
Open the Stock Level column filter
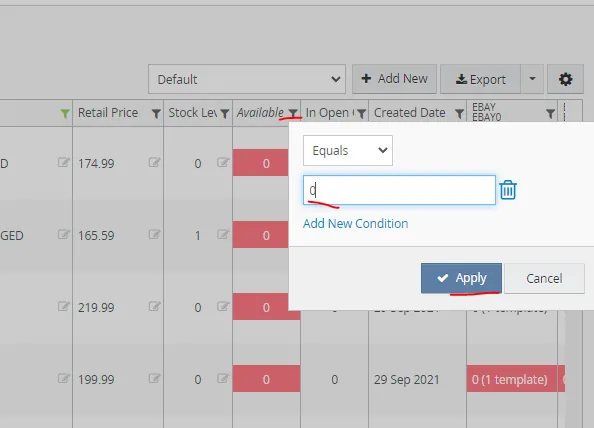[225, 113]
